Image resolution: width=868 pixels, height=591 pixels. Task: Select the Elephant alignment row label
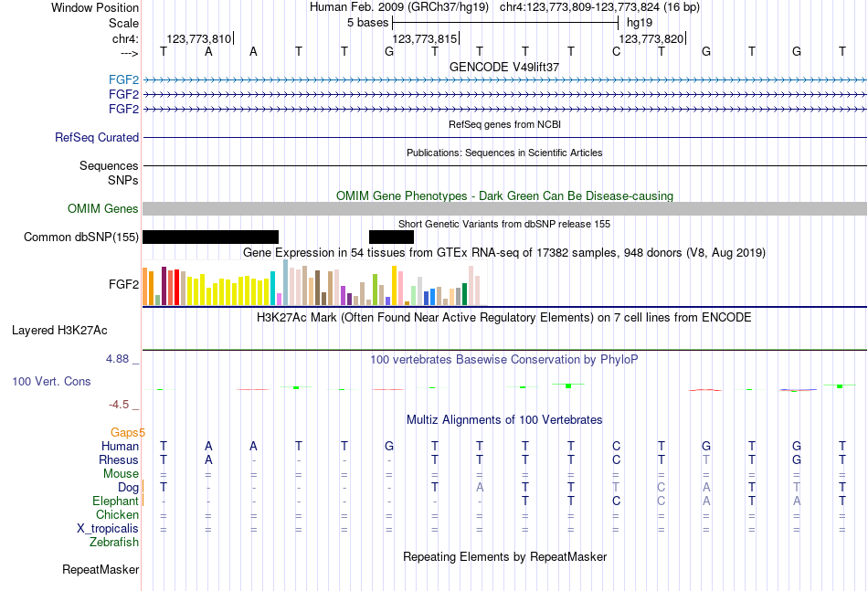click(x=116, y=501)
